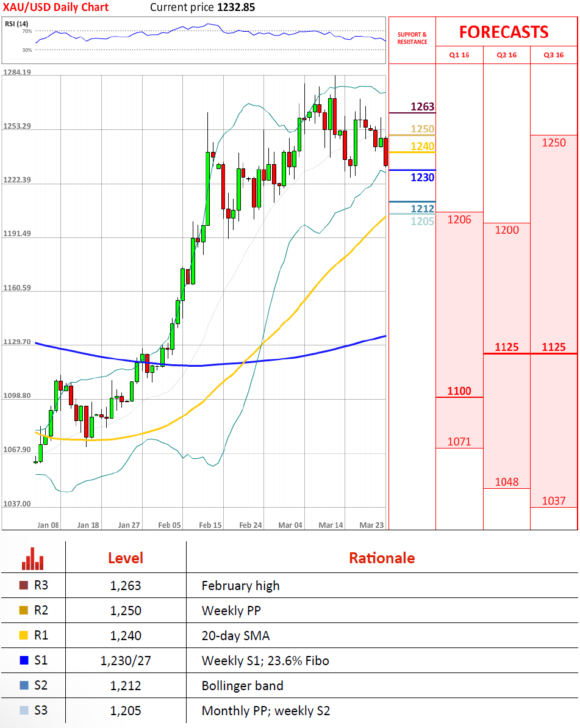Click the Support & Resistance column header
Viewport: 580px width, 728px height.
412,38
